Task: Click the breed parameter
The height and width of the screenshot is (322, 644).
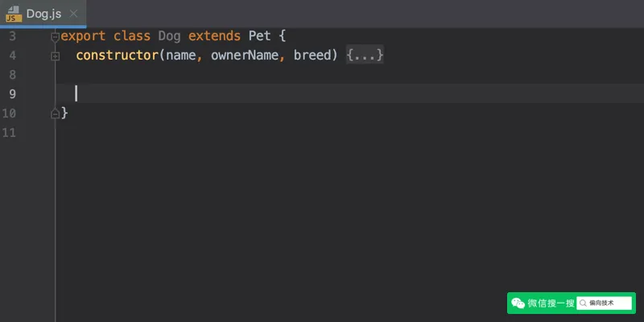Action: [312, 55]
